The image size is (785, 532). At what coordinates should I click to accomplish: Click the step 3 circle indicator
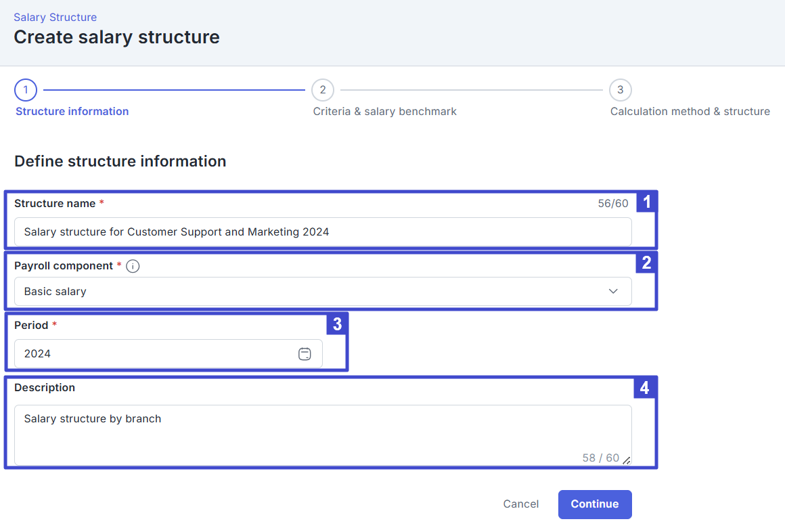pyautogui.click(x=620, y=89)
